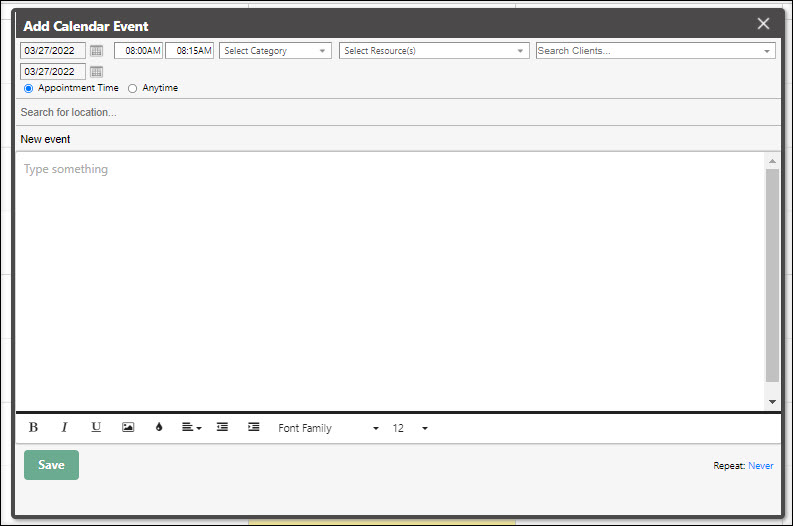Click the end date field below start date
The image size is (793, 526).
(53, 72)
